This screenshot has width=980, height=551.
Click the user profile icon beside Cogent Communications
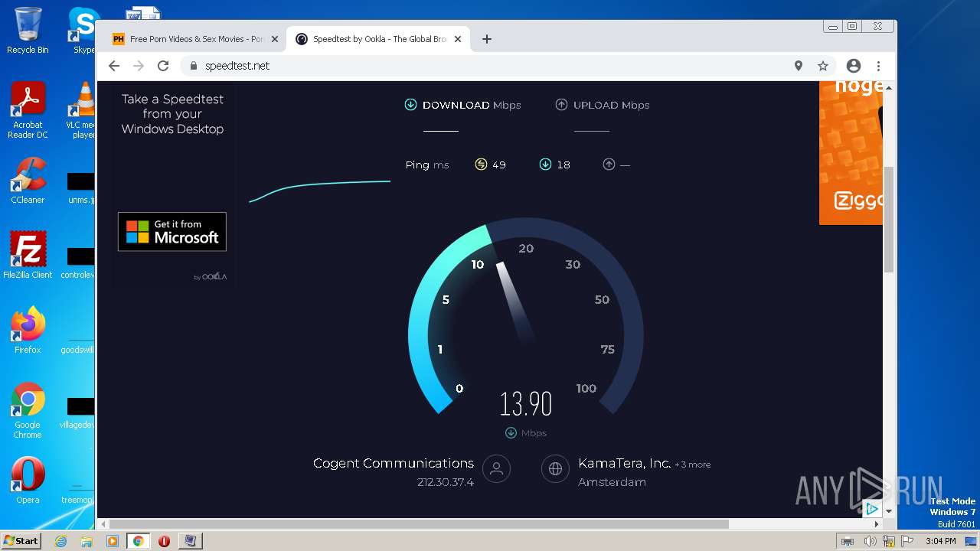[496, 469]
